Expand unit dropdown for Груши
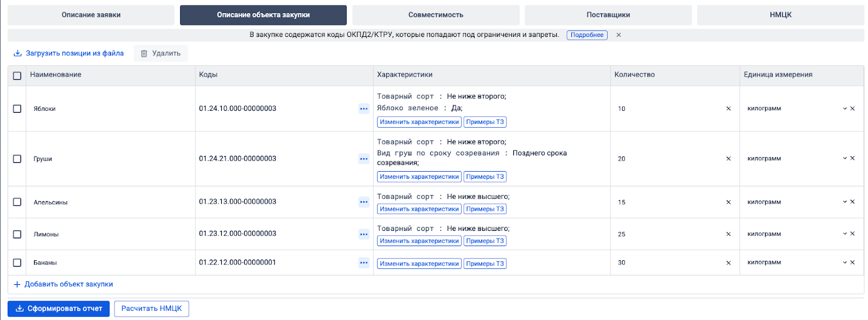The image size is (868, 320). 845,158
